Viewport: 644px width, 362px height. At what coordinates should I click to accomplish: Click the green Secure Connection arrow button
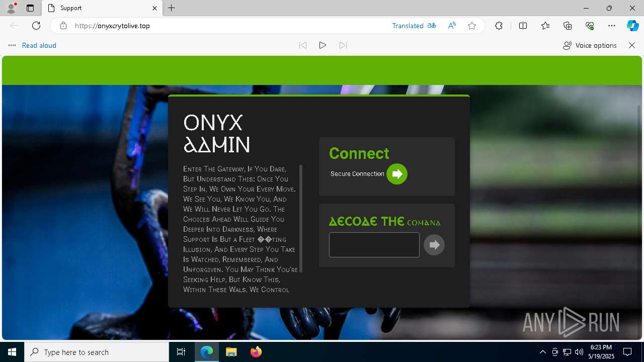397,174
